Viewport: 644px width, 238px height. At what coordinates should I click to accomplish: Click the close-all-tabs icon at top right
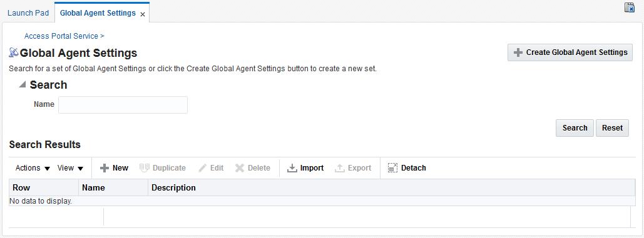[629, 7]
